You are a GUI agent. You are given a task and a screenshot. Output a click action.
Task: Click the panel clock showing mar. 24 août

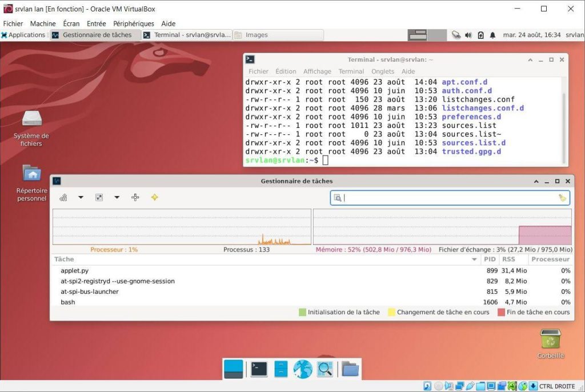[x=532, y=35]
